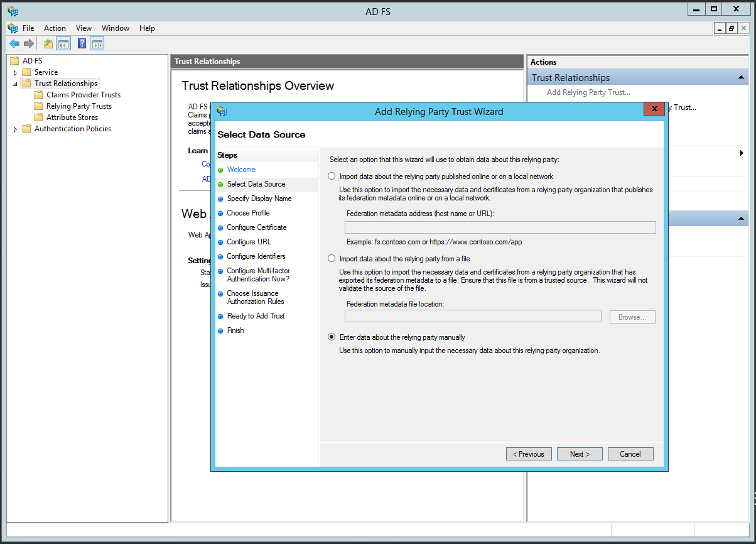Click the blue Back arrow in toolbar
The width and height of the screenshot is (756, 544).
coord(14,43)
